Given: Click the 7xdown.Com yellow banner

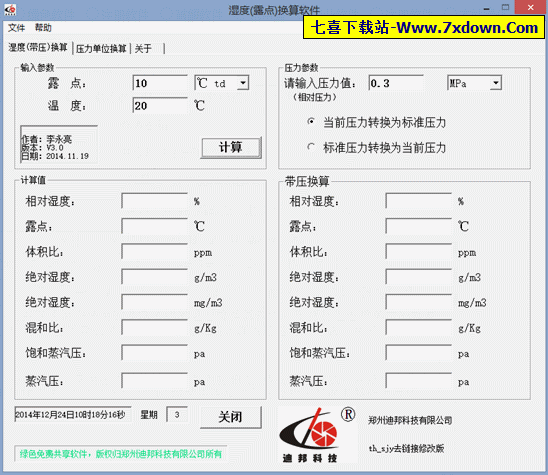Looking at the screenshot, I should [424, 27].
